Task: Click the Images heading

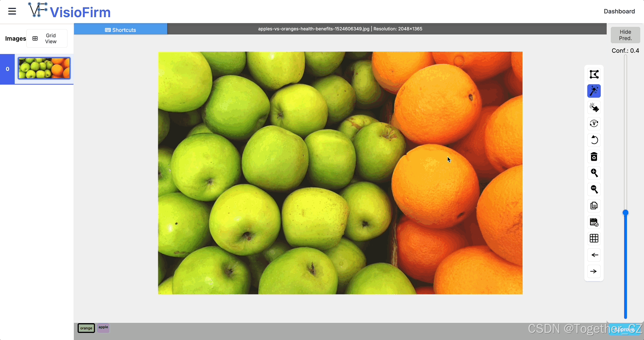Action: click(x=16, y=38)
